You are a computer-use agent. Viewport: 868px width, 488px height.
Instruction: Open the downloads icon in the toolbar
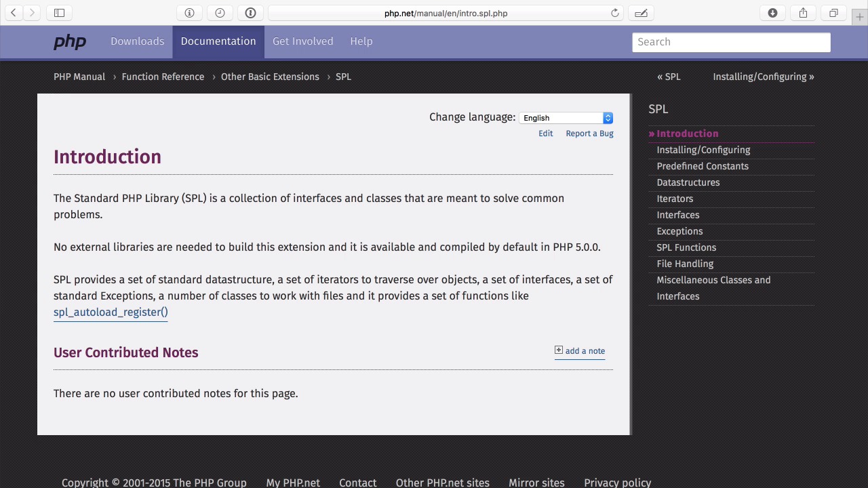tap(772, 13)
